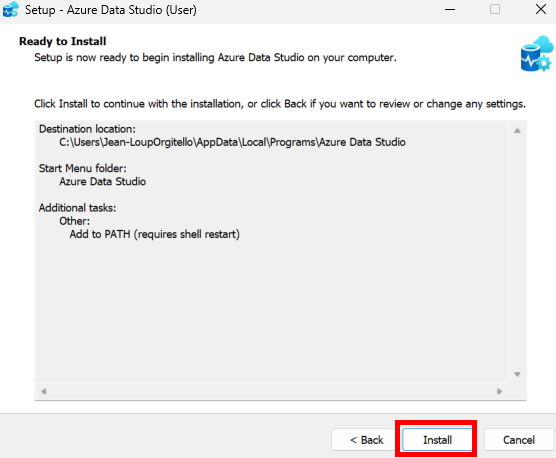Viewport: 556px width, 458px height.
Task: Click the Ready to Install heading
Action: [x=63, y=41]
